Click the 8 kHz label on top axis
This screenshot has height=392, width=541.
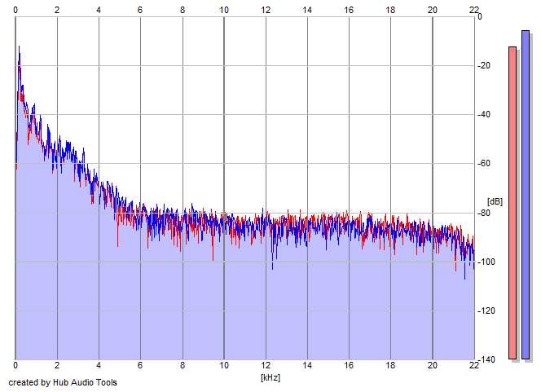(x=183, y=10)
